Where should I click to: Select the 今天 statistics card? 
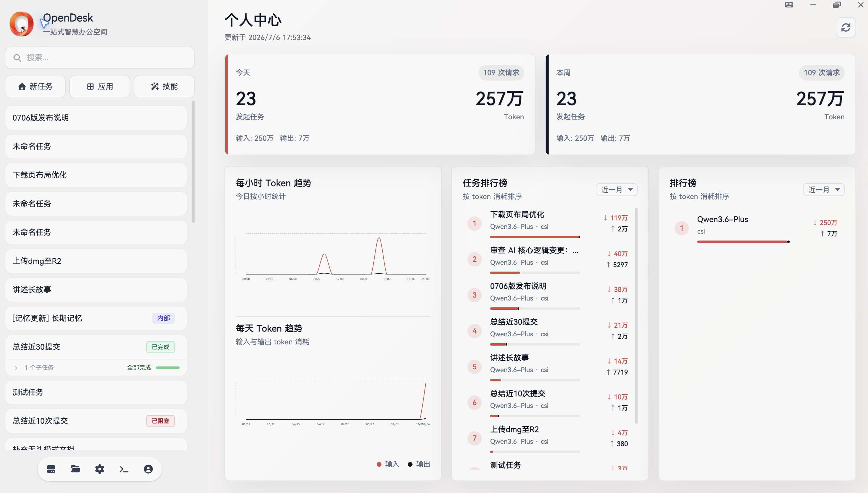pyautogui.click(x=380, y=104)
